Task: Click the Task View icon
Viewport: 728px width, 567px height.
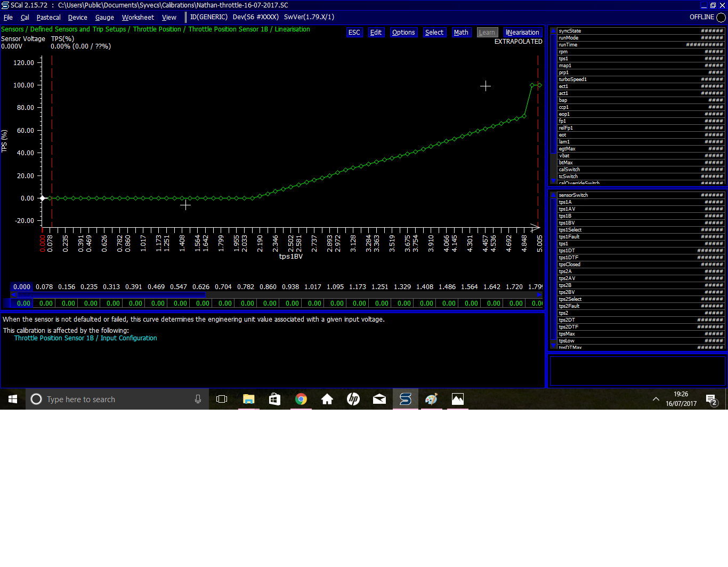Action: click(222, 399)
